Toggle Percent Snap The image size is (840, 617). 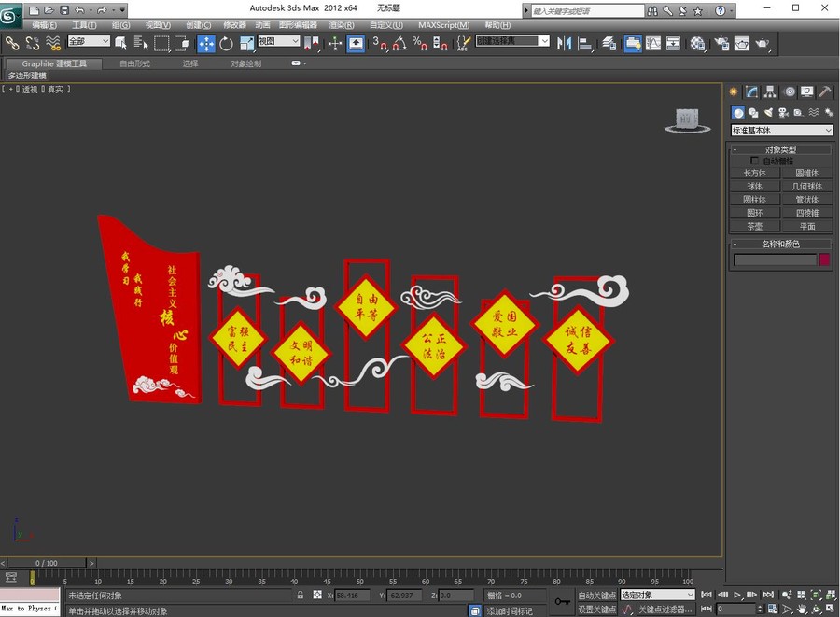click(419, 43)
